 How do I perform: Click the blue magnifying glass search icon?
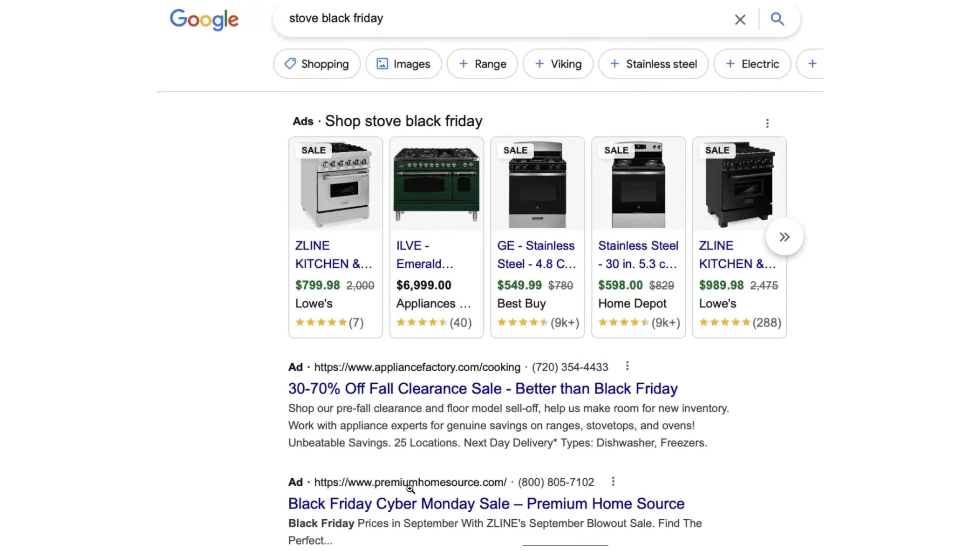tap(777, 19)
